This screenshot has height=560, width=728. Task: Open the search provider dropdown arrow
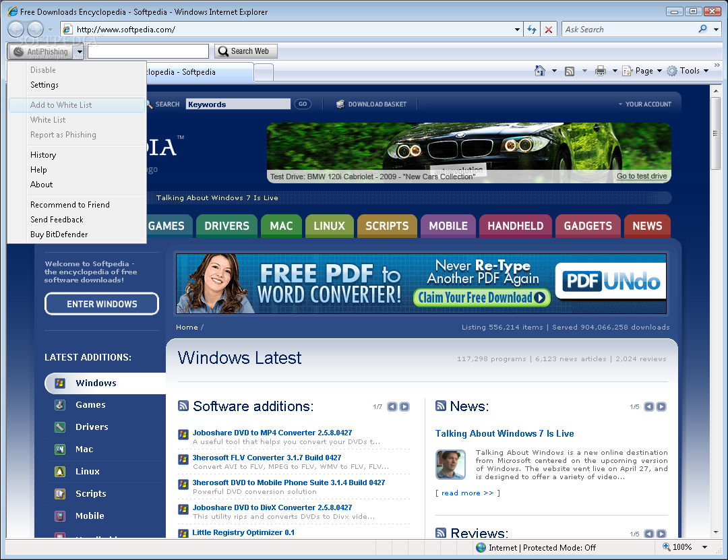tap(717, 29)
